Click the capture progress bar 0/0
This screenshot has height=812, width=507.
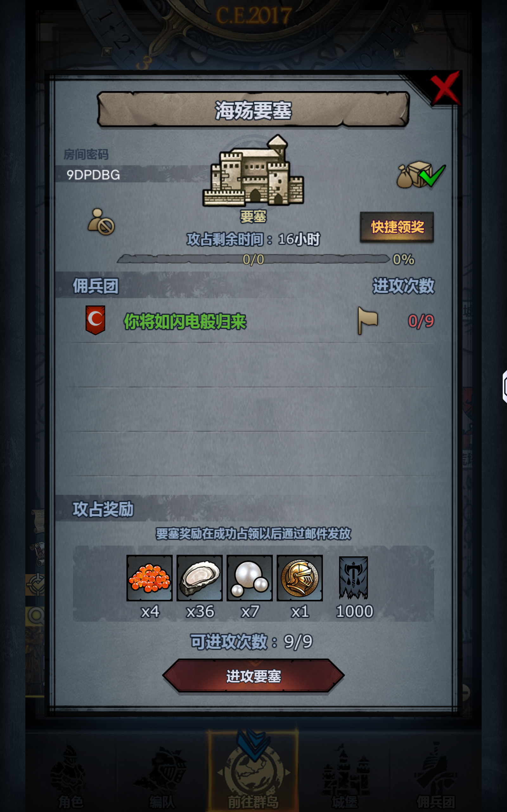[253, 259]
